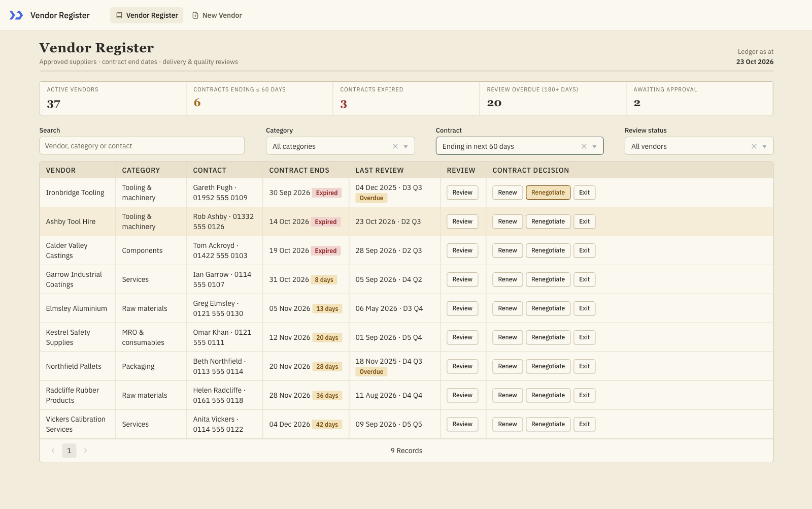Viewport: 812px width, 509px height.
Task: Go to the next page arrow
Action: click(x=85, y=451)
